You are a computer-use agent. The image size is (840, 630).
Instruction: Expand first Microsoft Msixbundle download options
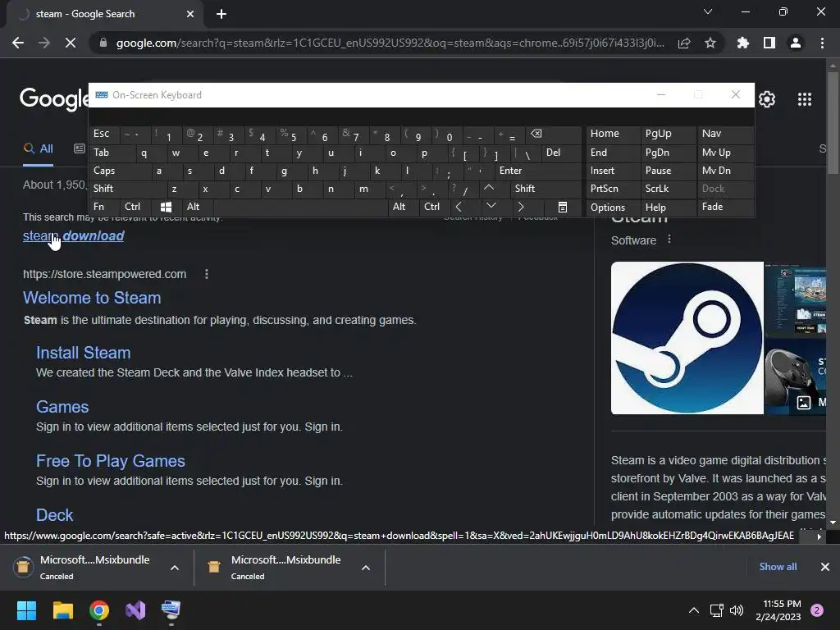point(175,568)
